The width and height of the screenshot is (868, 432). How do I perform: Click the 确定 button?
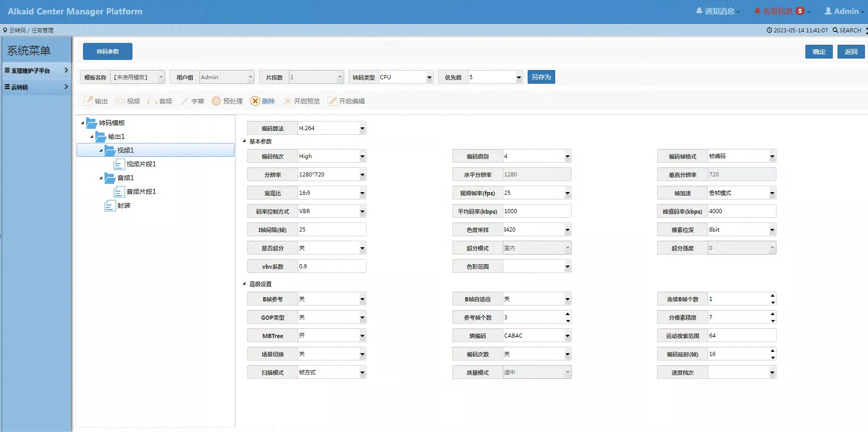819,52
